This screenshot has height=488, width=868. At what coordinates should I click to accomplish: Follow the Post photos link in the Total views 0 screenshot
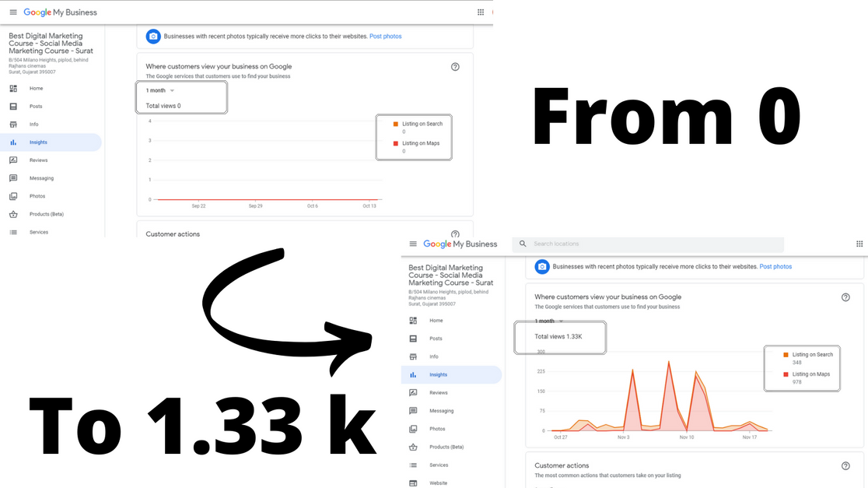coord(385,37)
